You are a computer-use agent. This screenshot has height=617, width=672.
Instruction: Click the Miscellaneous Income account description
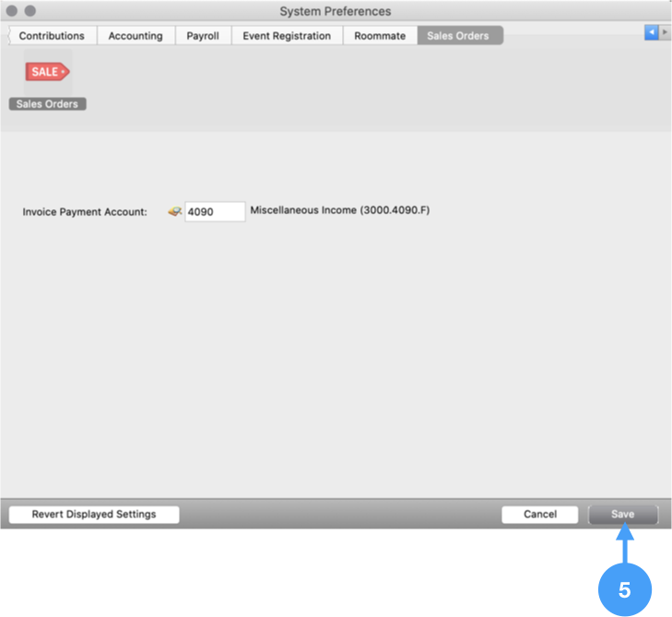click(340, 211)
